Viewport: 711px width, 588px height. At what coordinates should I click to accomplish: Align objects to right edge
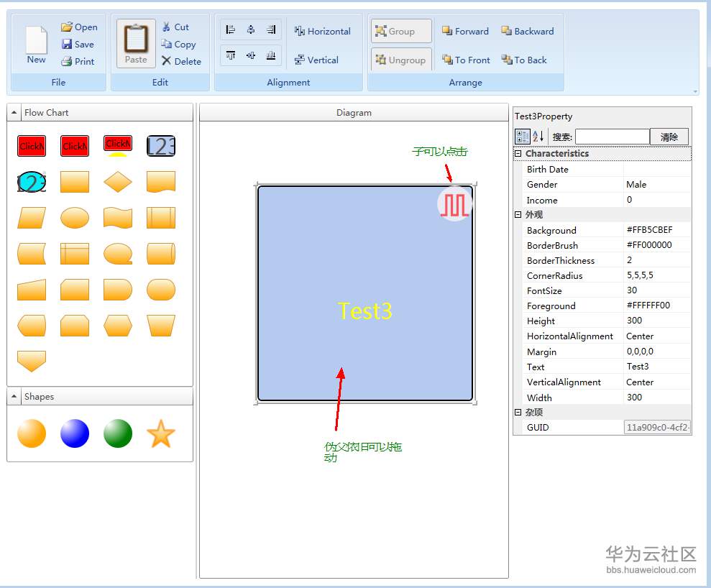pyautogui.click(x=271, y=30)
